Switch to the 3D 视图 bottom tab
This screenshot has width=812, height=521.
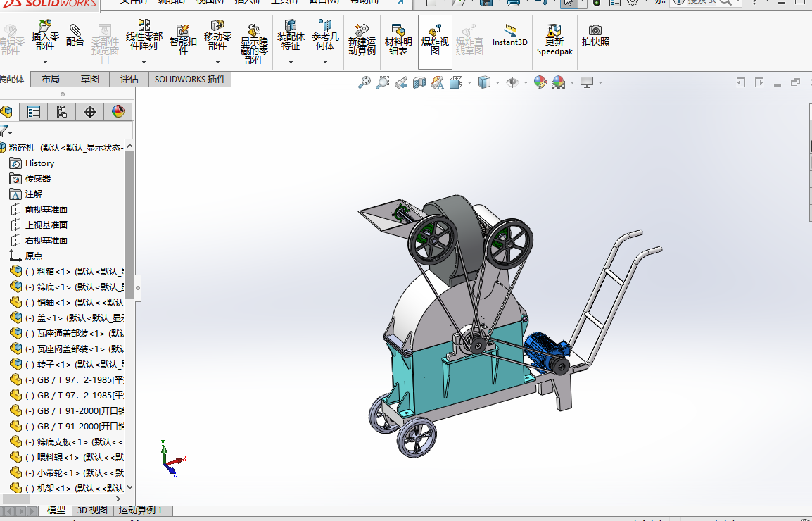pyautogui.click(x=92, y=510)
